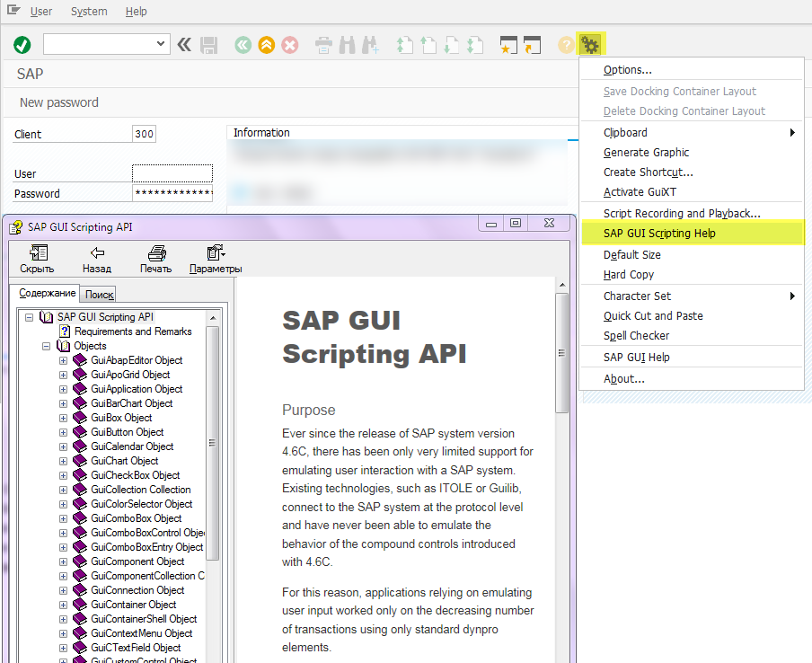Click the menu bar exit icon at left
The height and width of the screenshot is (663, 812).
coord(13,10)
